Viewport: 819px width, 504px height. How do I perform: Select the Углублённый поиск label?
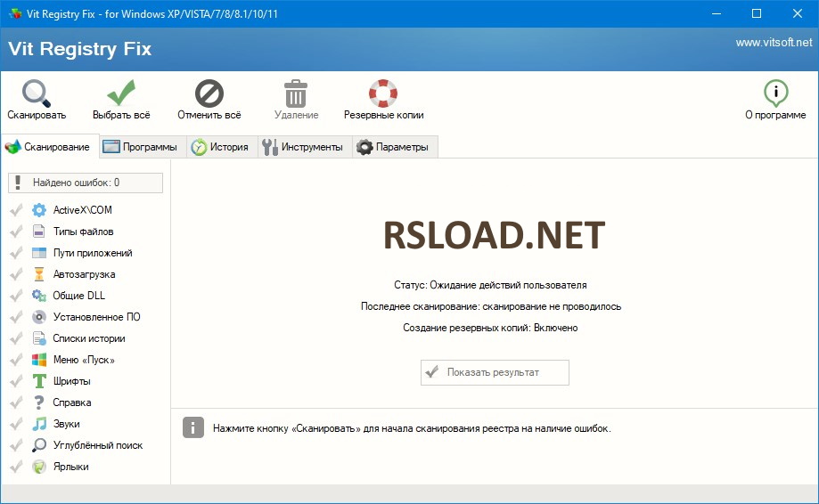[x=98, y=445]
